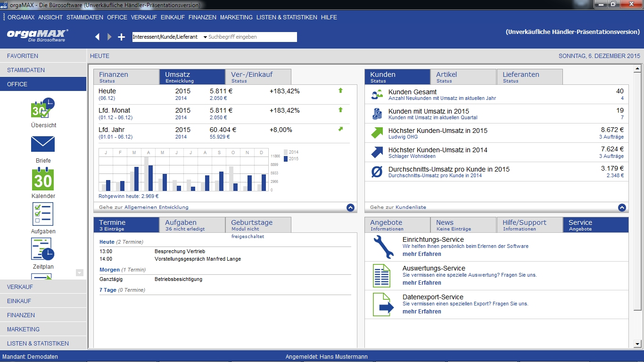644x362 pixels.
Task: Click mehr Erfahren under Auswertungs-Service
Action: click(x=422, y=283)
